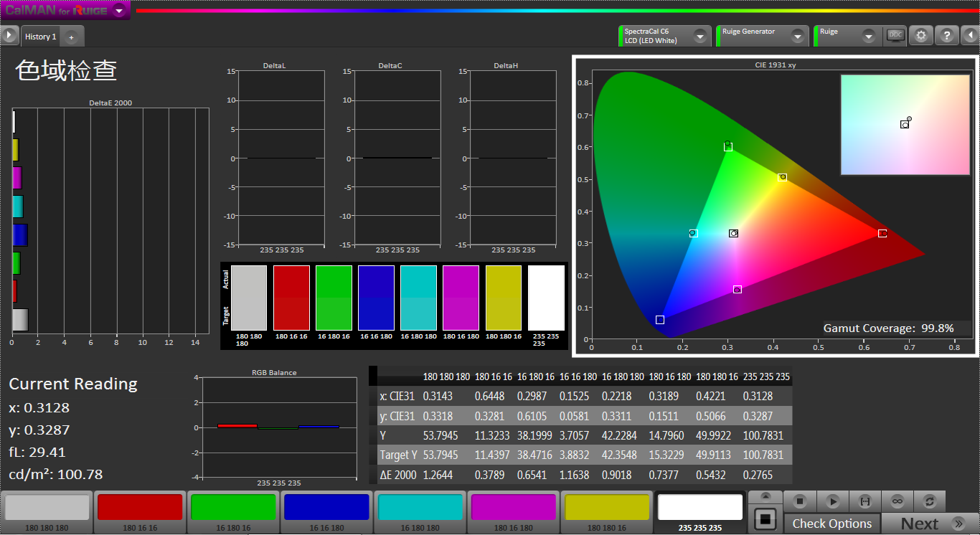Image resolution: width=980 pixels, height=535 pixels.
Task: Expand the left side panel arrow
Action: 9,35
